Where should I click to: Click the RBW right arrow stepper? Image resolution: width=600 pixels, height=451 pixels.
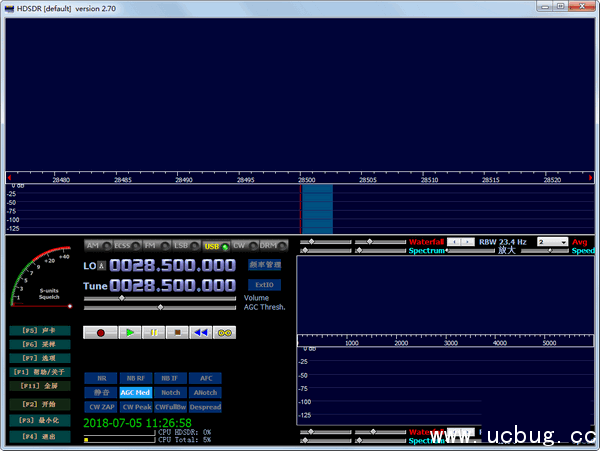point(467,242)
